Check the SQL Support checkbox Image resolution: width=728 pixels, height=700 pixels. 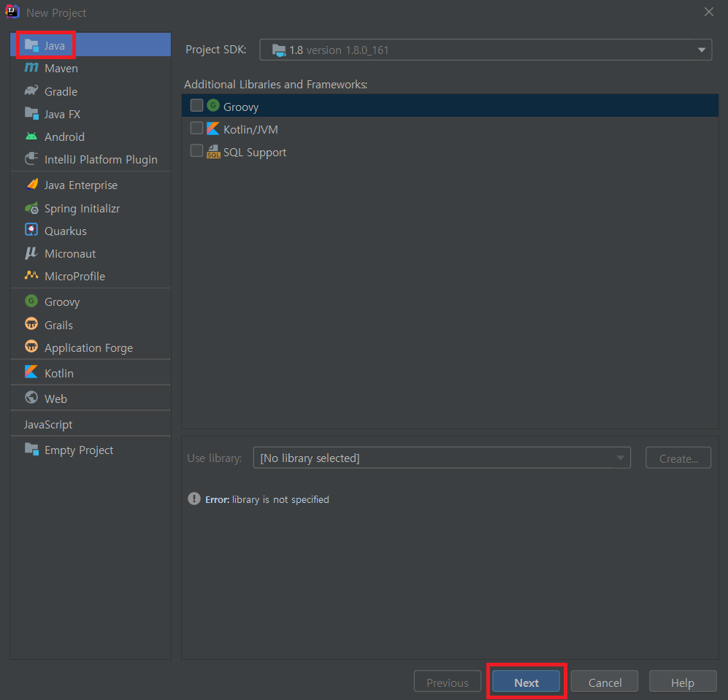pyautogui.click(x=197, y=150)
